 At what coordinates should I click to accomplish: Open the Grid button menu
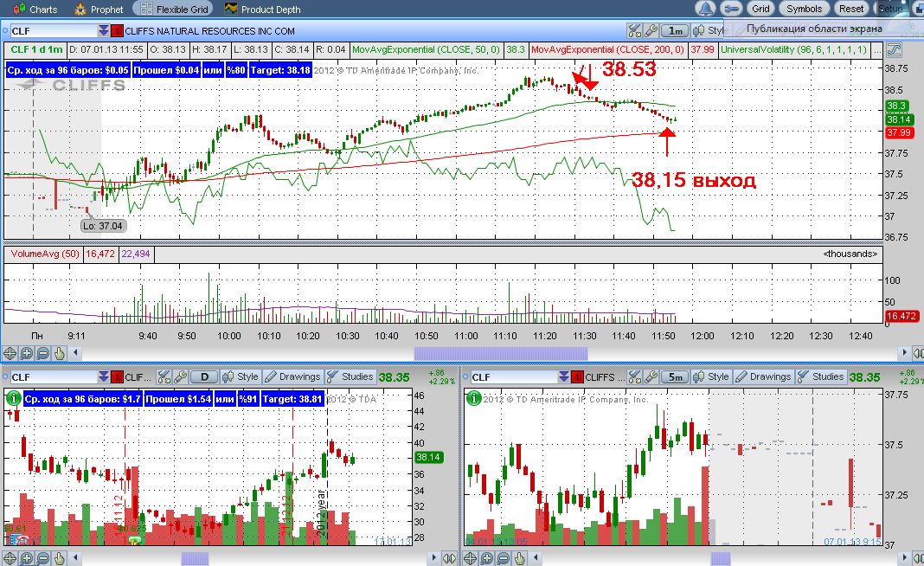(760, 9)
